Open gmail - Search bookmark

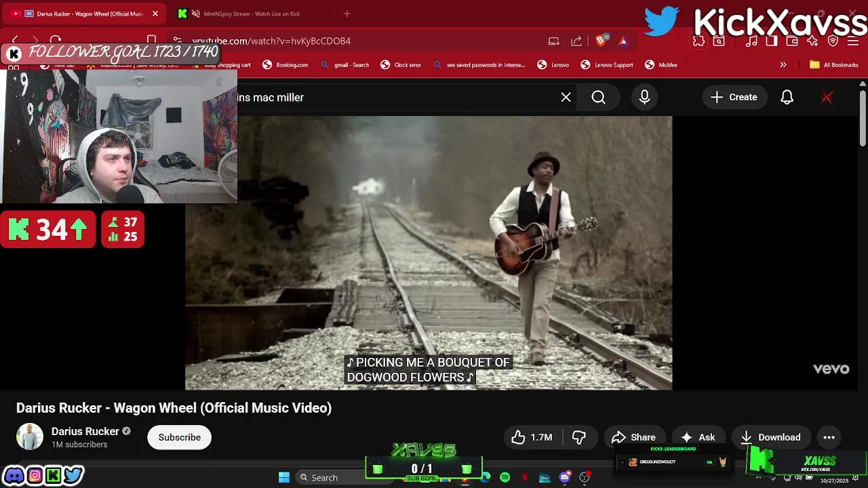tap(345, 65)
